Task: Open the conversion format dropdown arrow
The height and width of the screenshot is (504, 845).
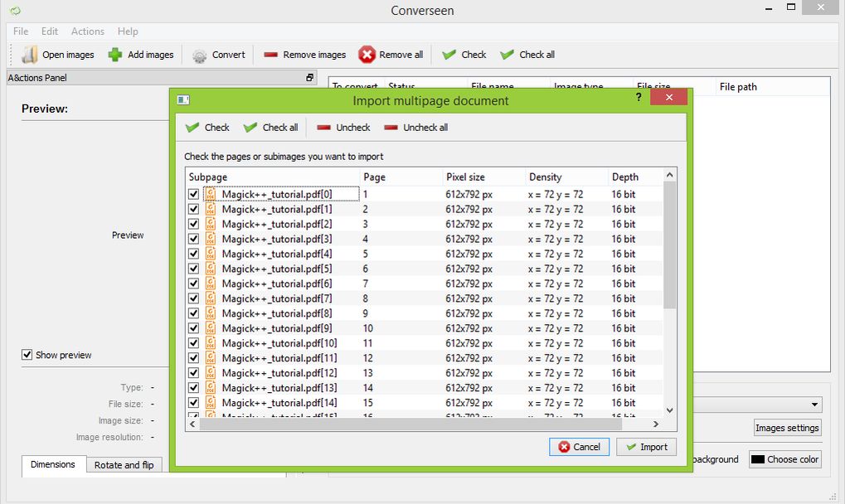Action: 814,405
